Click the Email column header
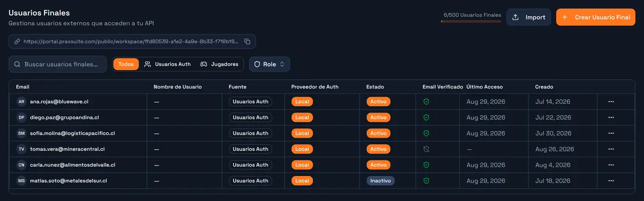 pos(23,87)
